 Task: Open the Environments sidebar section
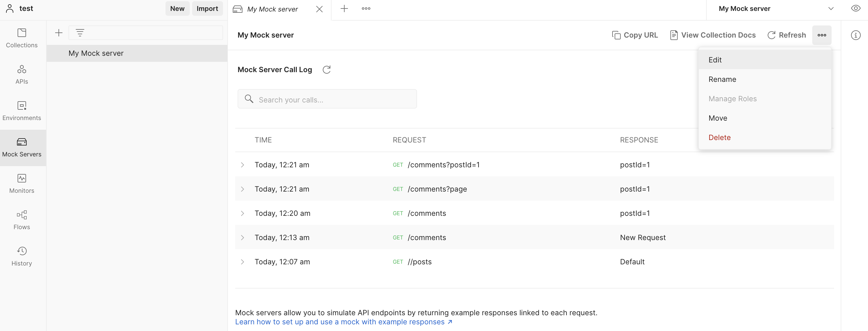tap(22, 111)
